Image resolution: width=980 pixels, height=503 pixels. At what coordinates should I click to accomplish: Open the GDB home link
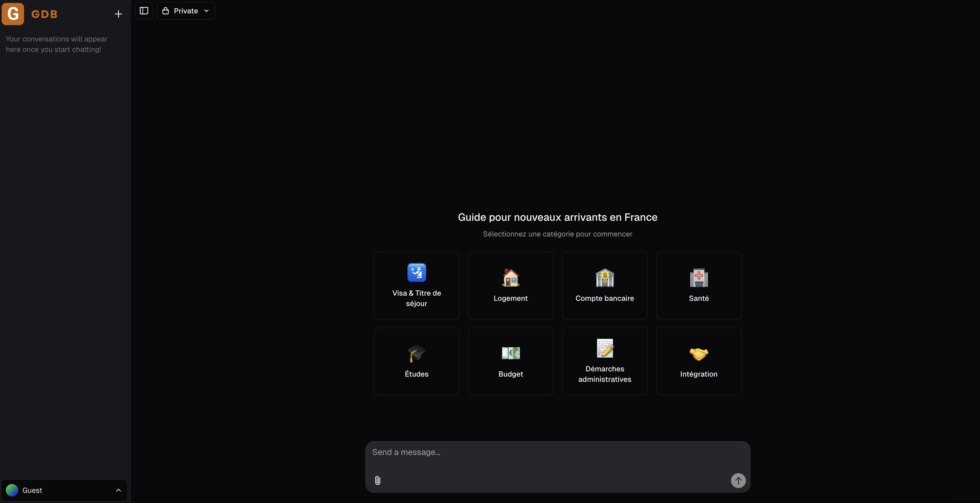coord(44,14)
